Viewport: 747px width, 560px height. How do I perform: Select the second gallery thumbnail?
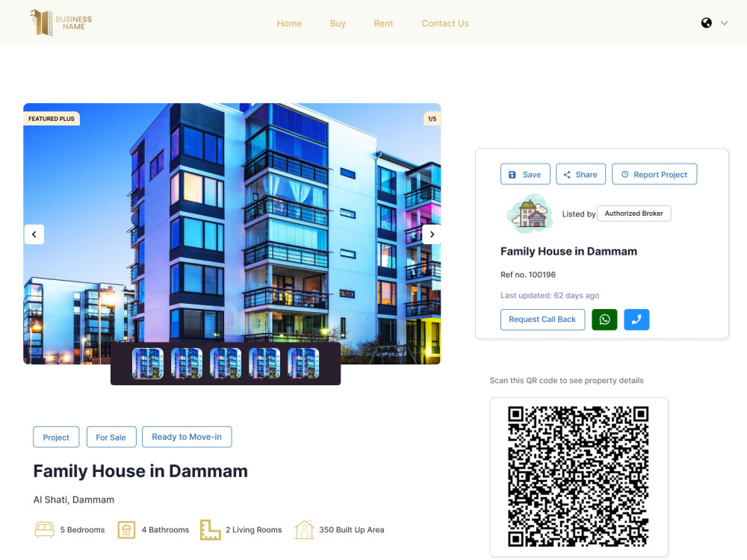point(187,364)
